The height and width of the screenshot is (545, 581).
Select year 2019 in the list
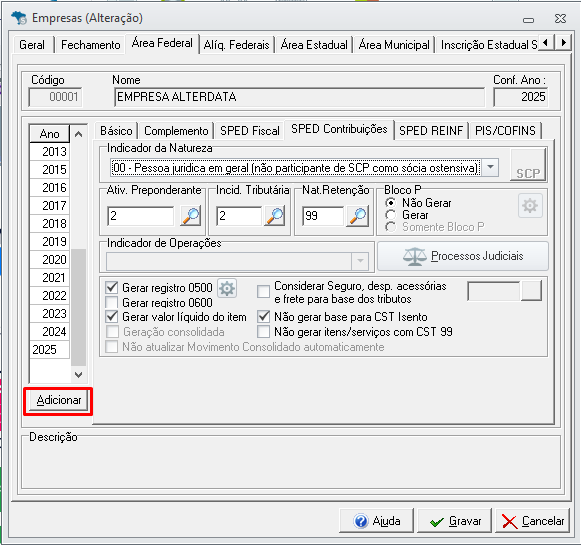pyautogui.click(x=49, y=242)
